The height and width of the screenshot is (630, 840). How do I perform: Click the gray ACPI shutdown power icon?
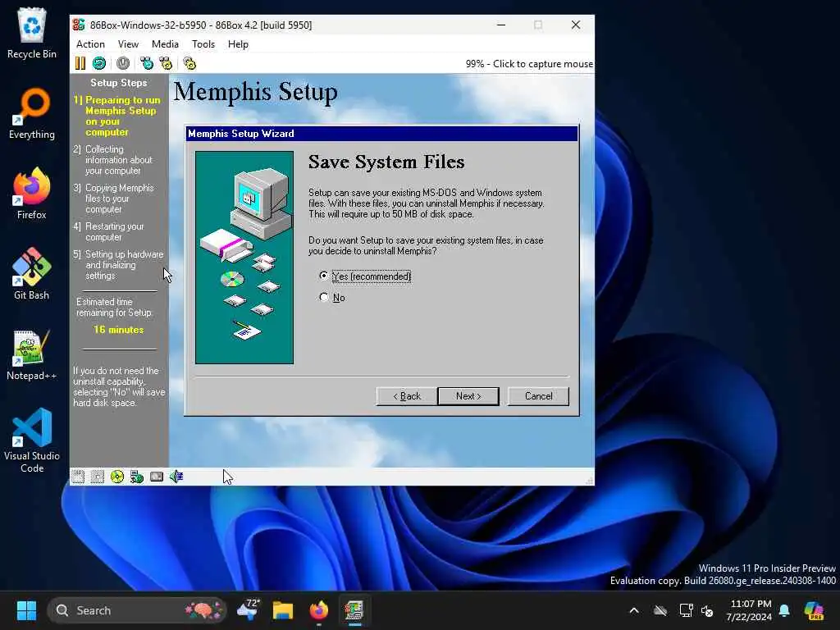123,63
